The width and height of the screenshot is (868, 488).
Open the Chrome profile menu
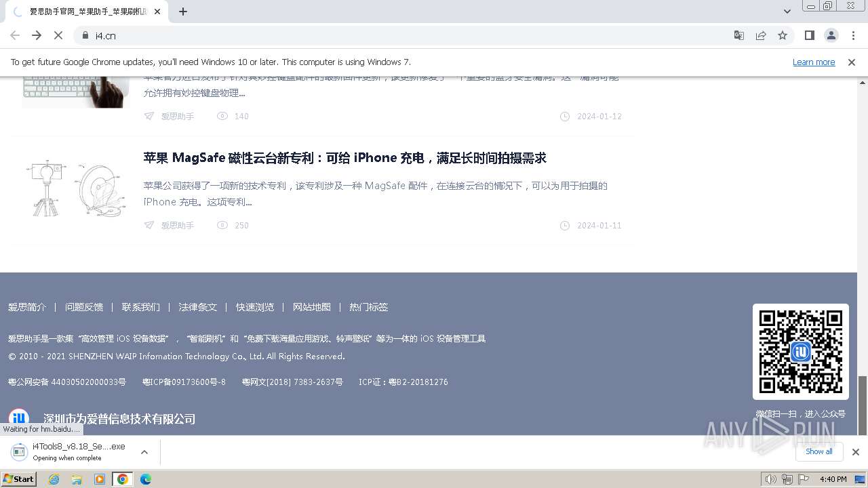[831, 35]
